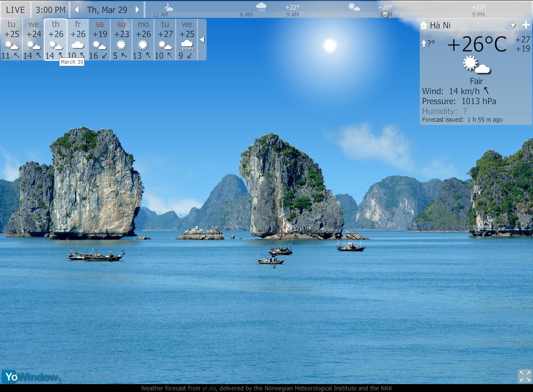Click the Pressure: 1013 hPa line
Image resolution: width=533 pixels, height=392 pixels.
pyautogui.click(x=459, y=101)
